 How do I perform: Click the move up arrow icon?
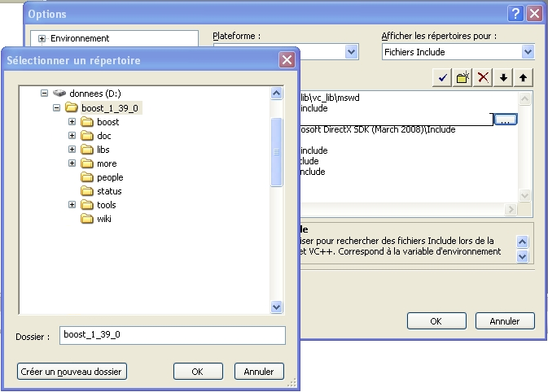point(524,77)
